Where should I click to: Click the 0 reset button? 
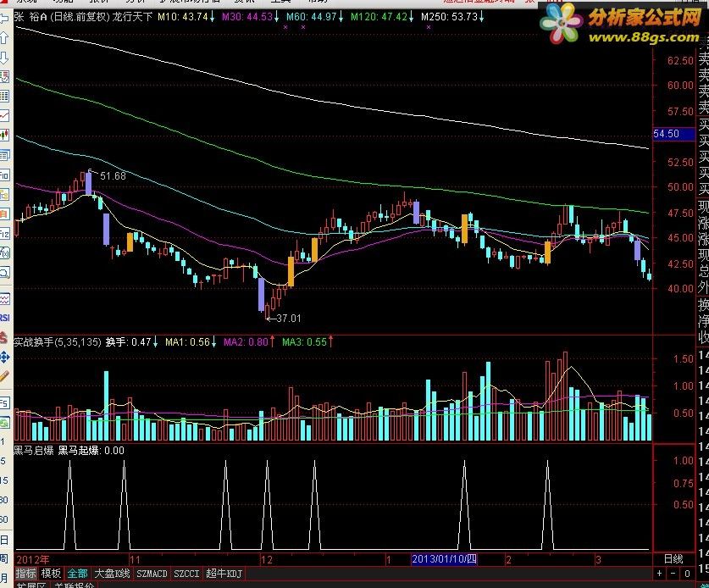[x=687, y=574]
